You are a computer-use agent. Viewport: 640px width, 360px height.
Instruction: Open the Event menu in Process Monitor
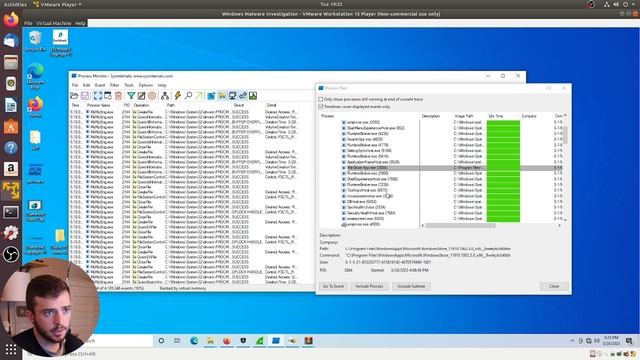point(100,85)
